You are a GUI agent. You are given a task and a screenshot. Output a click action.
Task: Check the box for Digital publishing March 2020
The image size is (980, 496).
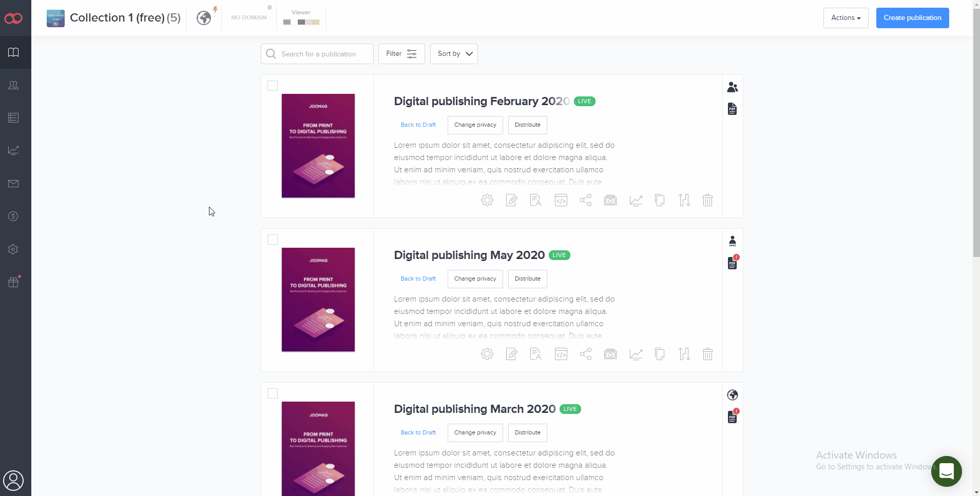click(273, 393)
